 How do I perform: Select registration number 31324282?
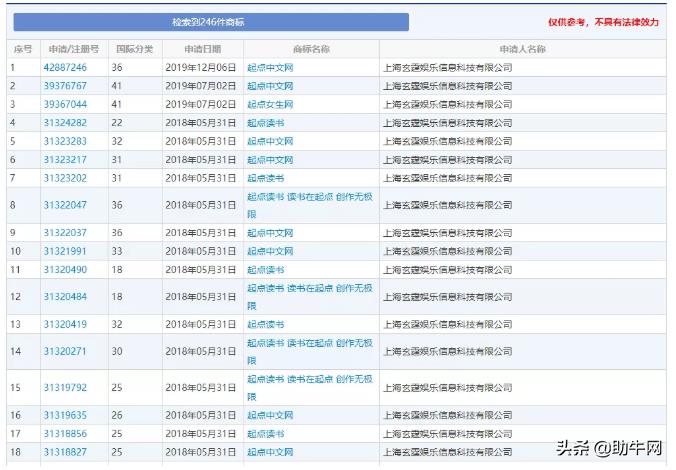(65, 123)
